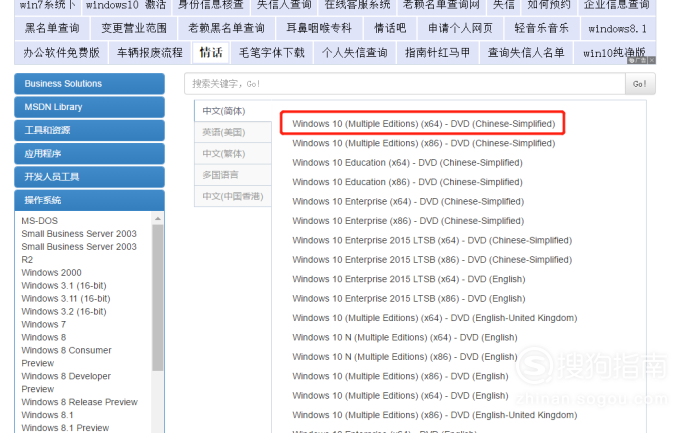Open Windows 10 Education x86 Chinese-Simplified
The width and height of the screenshot is (692, 433).
coord(407,182)
